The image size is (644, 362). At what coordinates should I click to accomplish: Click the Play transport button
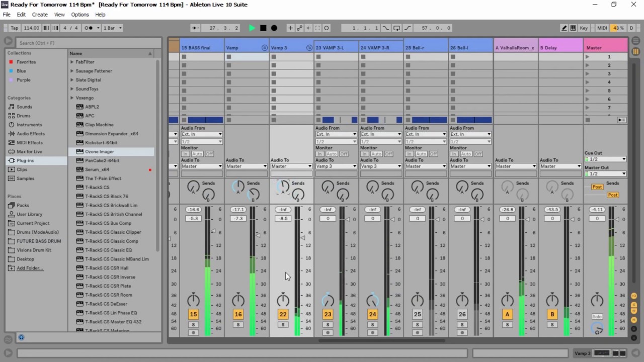click(x=252, y=28)
